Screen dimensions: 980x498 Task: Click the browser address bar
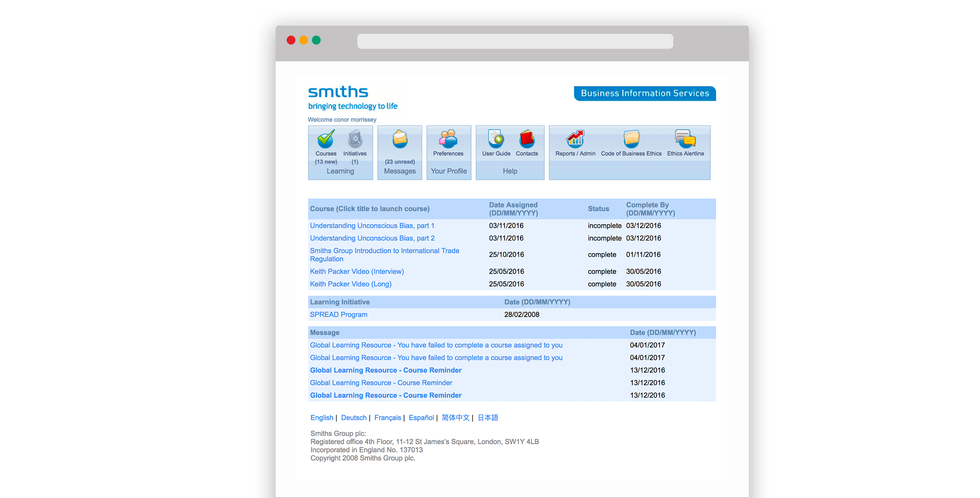point(515,41)
